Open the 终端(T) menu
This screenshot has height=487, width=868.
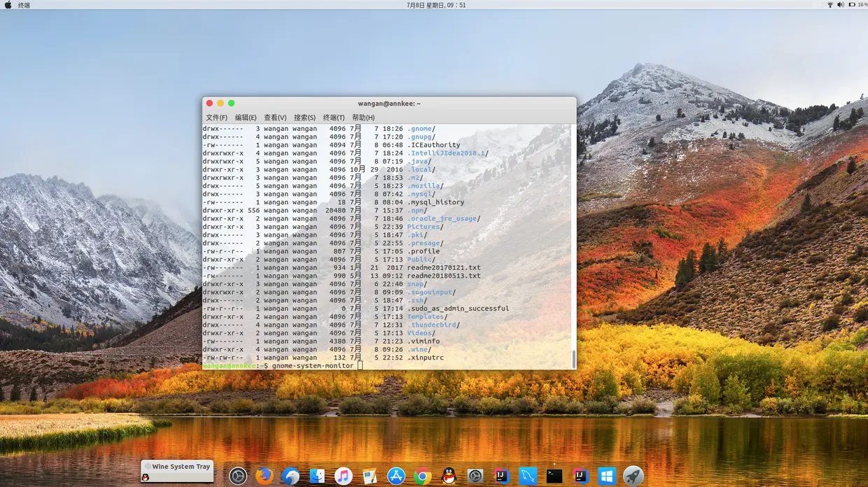(x=335, y=117)
